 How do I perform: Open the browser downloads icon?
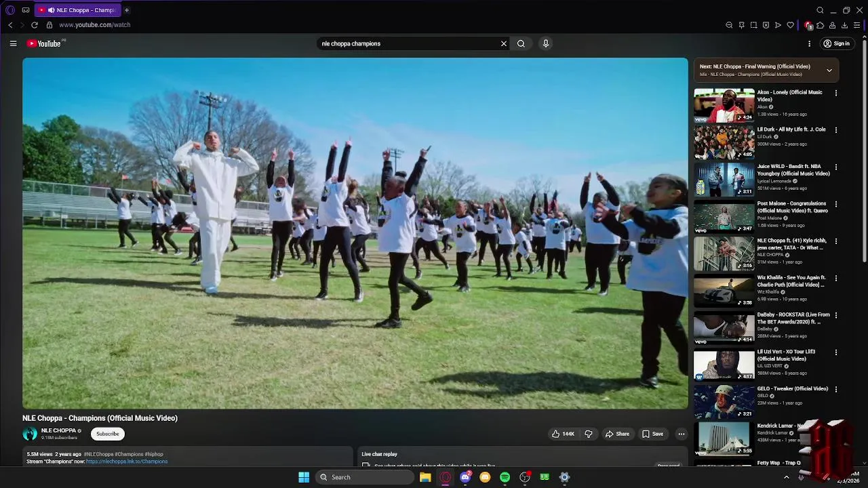click(x=844, y=25)
